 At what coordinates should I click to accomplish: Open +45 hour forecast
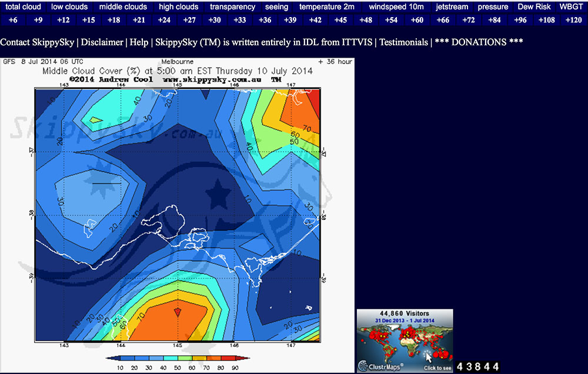[340, 20]
